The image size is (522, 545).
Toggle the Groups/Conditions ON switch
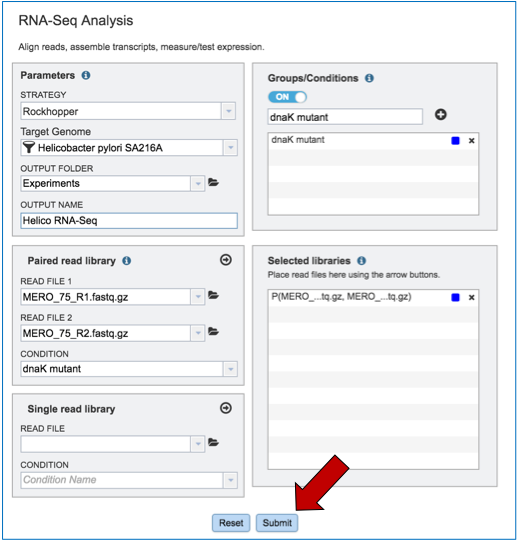pos(287,97)
